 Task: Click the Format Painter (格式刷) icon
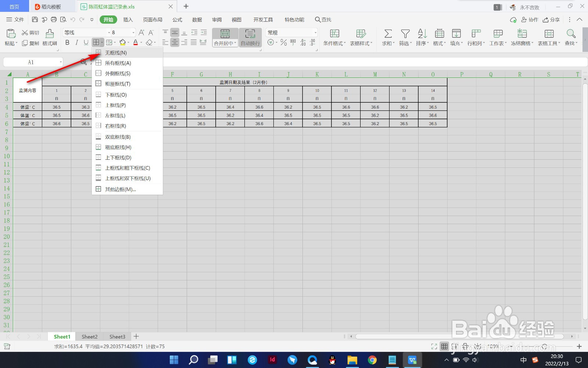pos(50,34)
